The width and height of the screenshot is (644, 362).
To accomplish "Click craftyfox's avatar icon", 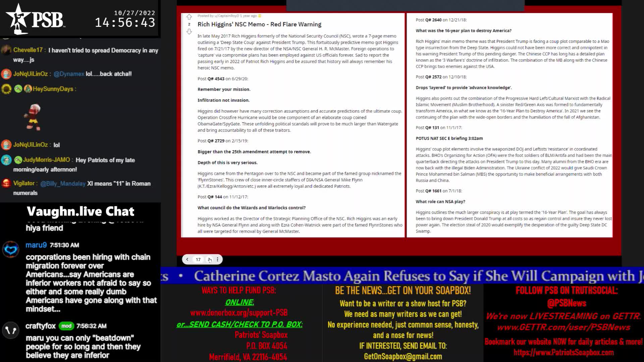I will (x=11, y=330).
